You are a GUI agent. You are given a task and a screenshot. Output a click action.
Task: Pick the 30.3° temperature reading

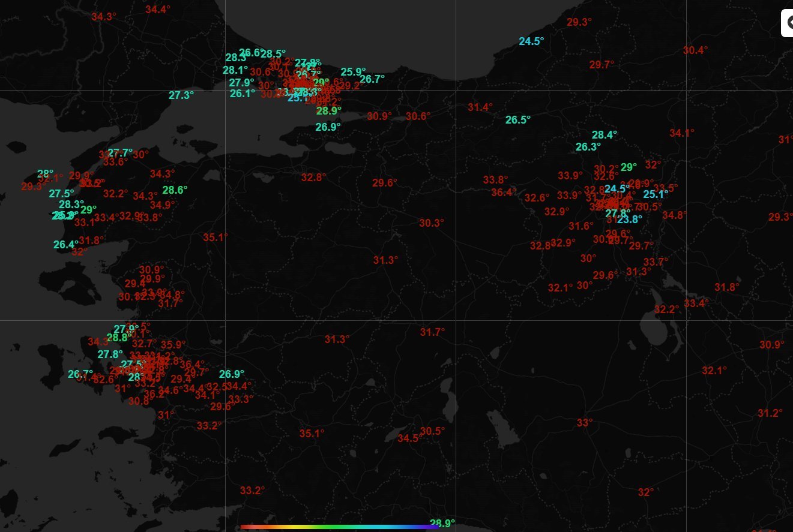coord(432,223)
